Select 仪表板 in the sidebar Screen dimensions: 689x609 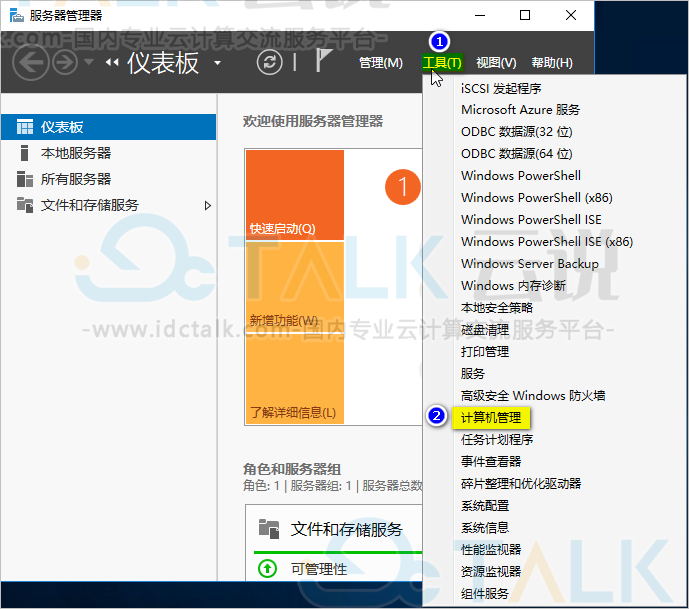[x=109, y=127]
